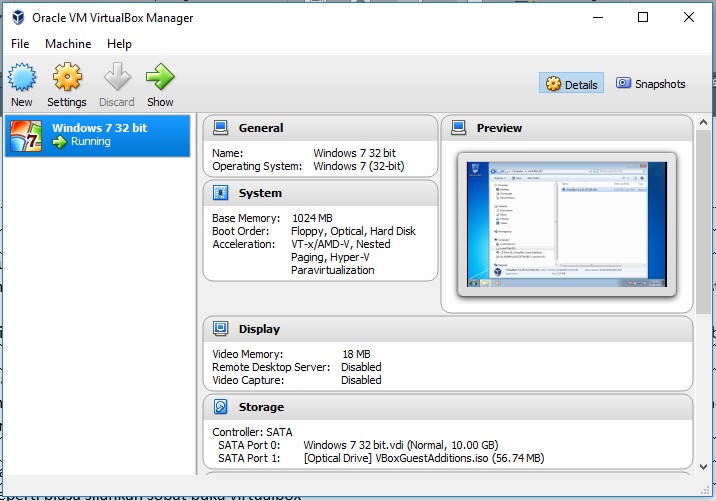Click the VirtualBox cube logo in title bar
The width and height of the screenshot is (716, 501).
click(x=18, y=17)
